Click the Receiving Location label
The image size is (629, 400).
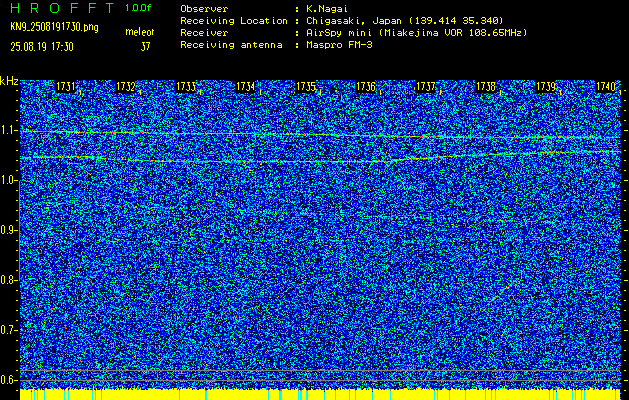point(234,21)
